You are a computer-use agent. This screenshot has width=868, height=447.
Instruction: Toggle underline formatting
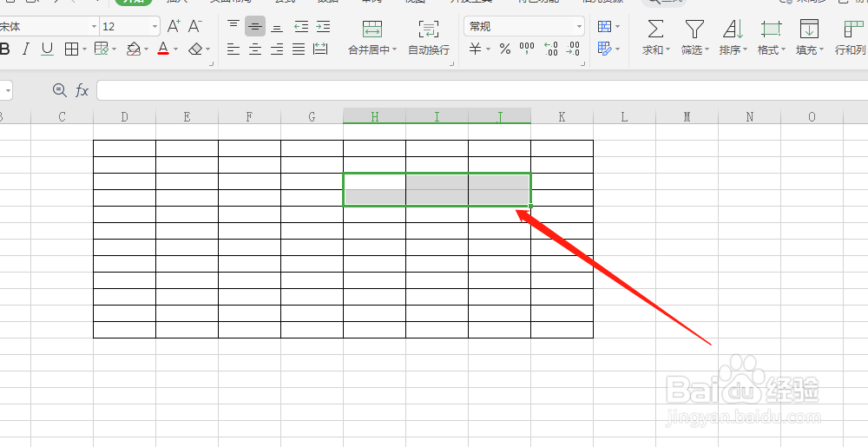tap(48, 49)
